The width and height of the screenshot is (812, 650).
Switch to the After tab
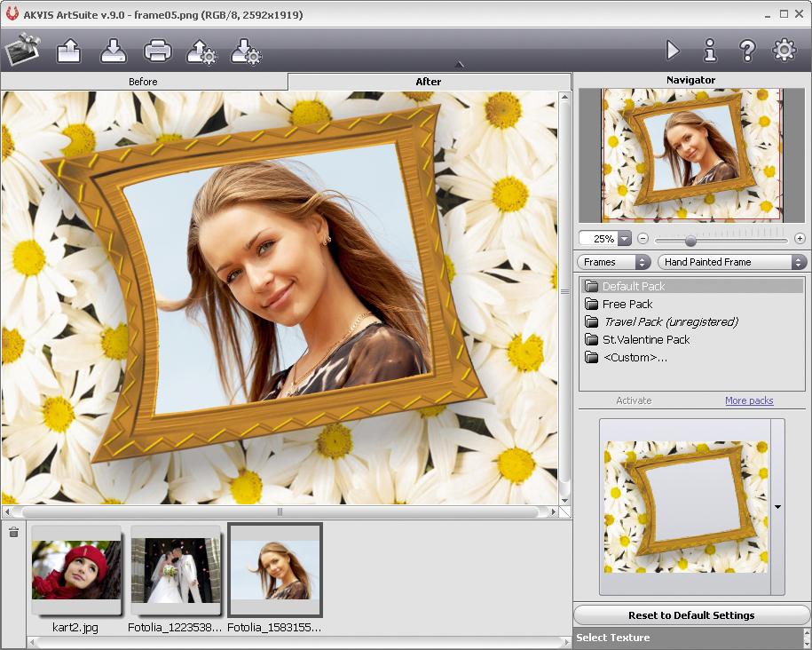click(429, 82)
